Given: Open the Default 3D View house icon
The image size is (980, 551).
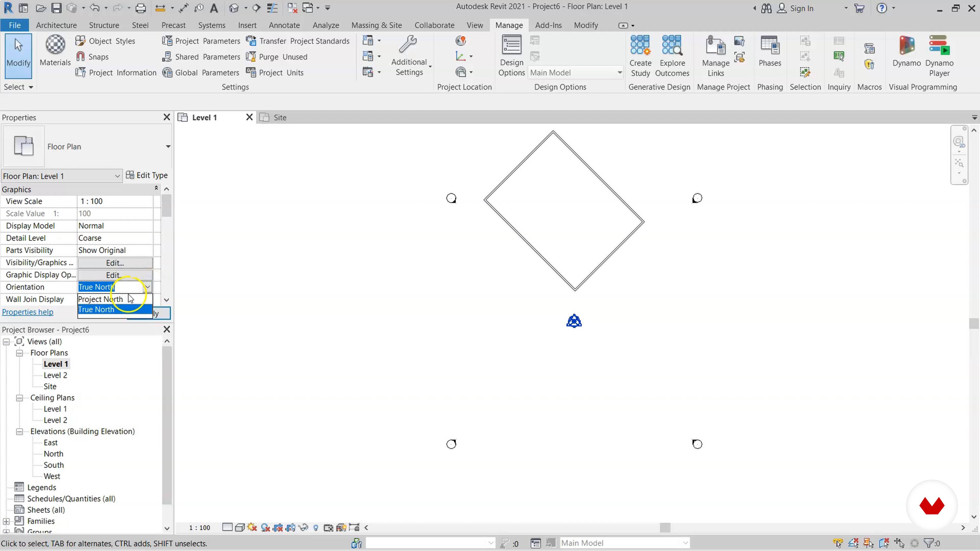Looking at the screenshot, I should (234, 8).
